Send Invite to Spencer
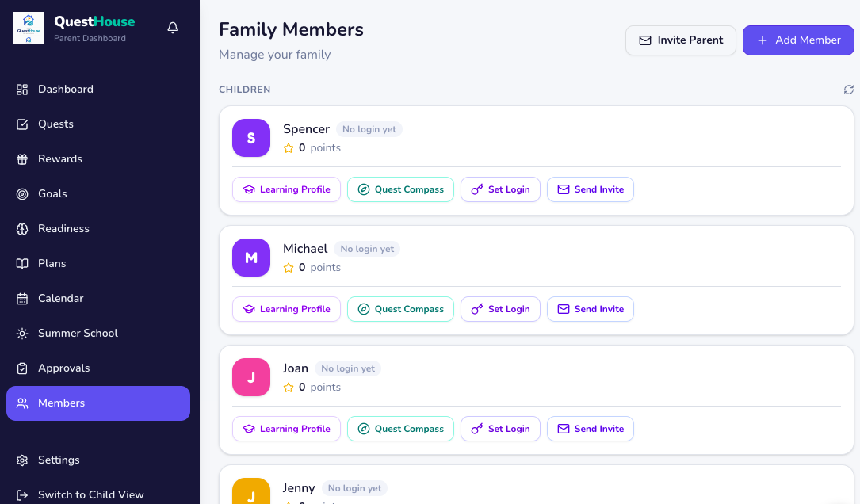This screenshot has height=504, width=860. click(591, 189)
